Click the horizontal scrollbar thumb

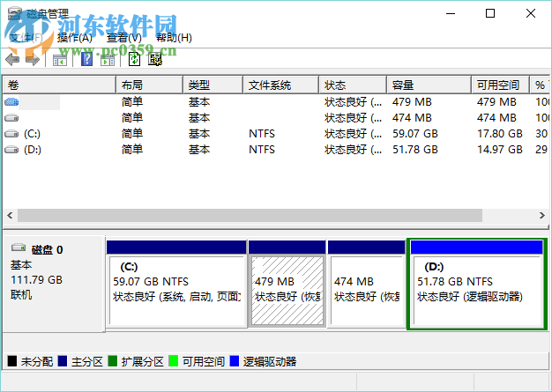[x=250, y=215]
